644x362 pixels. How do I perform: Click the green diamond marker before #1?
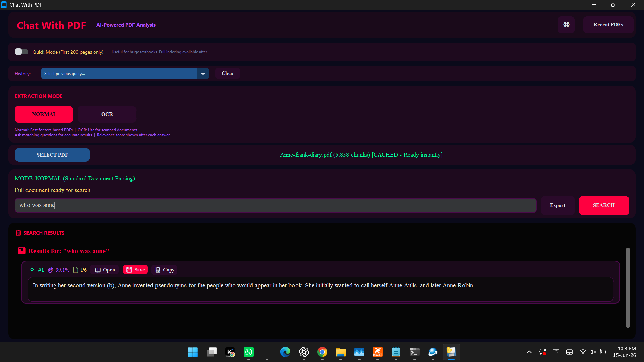pos(32,270)
